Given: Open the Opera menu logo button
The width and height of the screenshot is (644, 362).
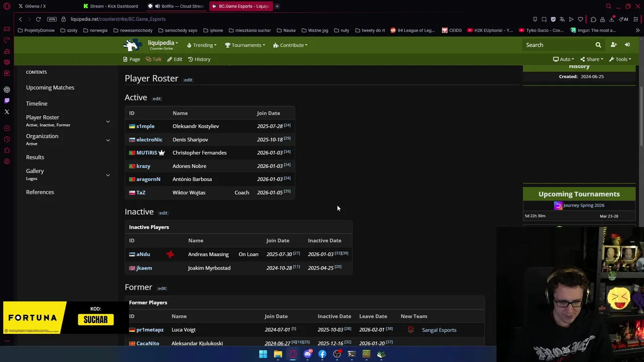Looking at the screenshot, I should (7, 6).
